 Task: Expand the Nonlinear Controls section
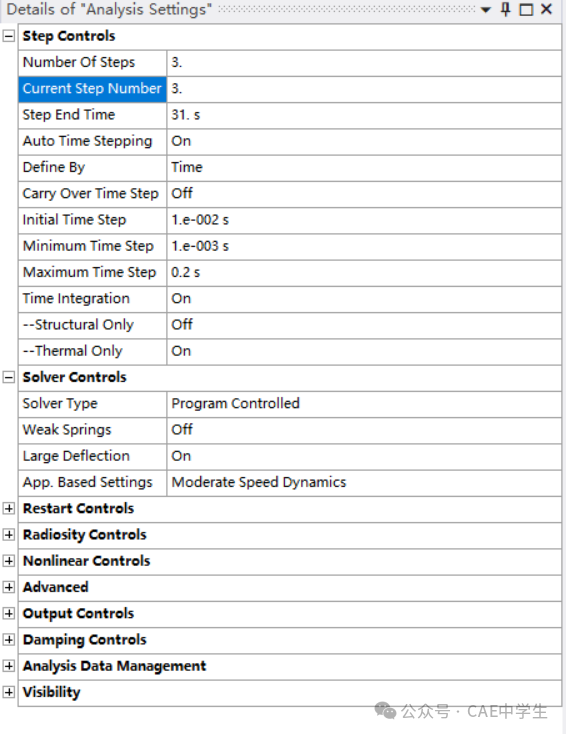9,561
